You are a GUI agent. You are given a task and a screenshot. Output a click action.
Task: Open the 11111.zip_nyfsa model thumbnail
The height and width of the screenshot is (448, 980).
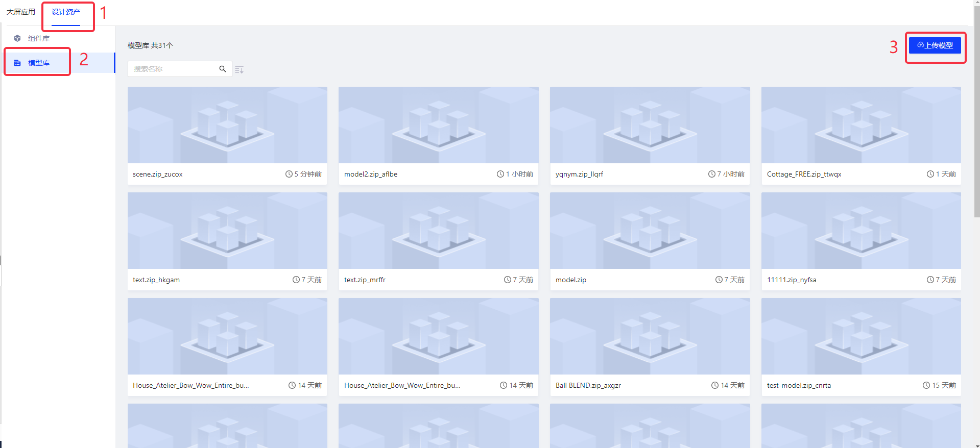coord(861,231)
